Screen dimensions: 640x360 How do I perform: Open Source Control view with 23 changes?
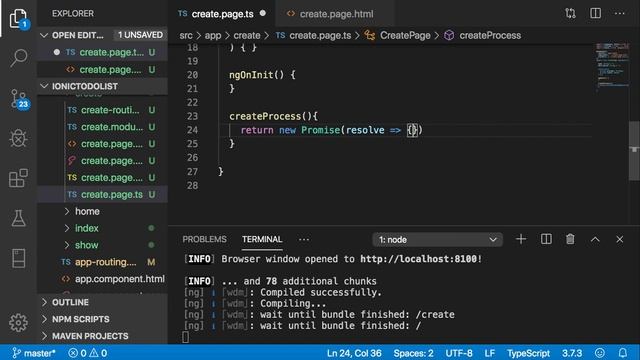pos(18,99)
